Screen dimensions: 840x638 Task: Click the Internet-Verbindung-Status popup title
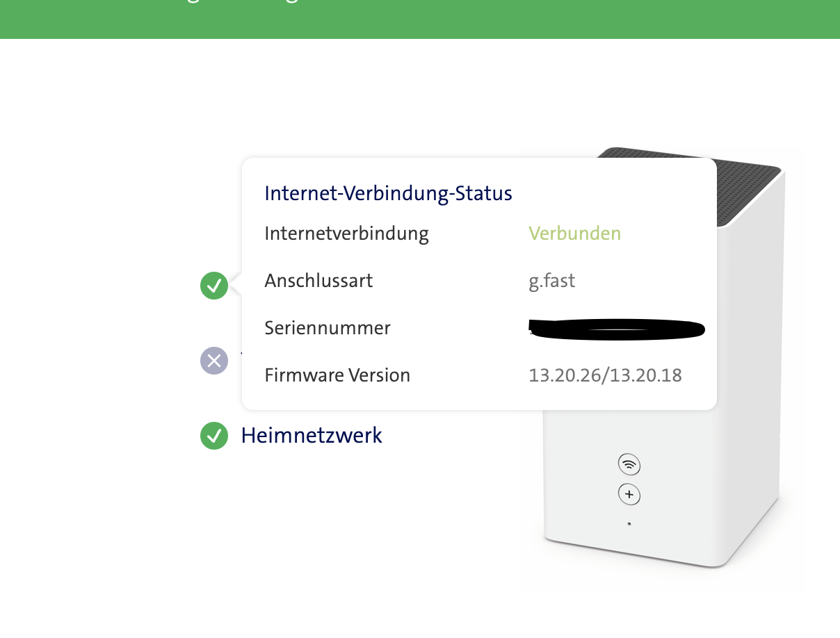[x=389, y=193]
